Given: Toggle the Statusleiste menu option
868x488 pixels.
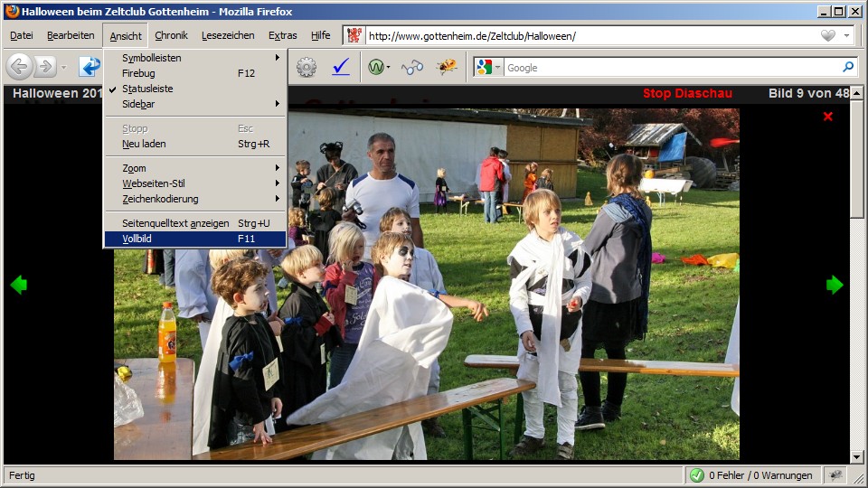Looking at the screenshot, I should [147, 89].
